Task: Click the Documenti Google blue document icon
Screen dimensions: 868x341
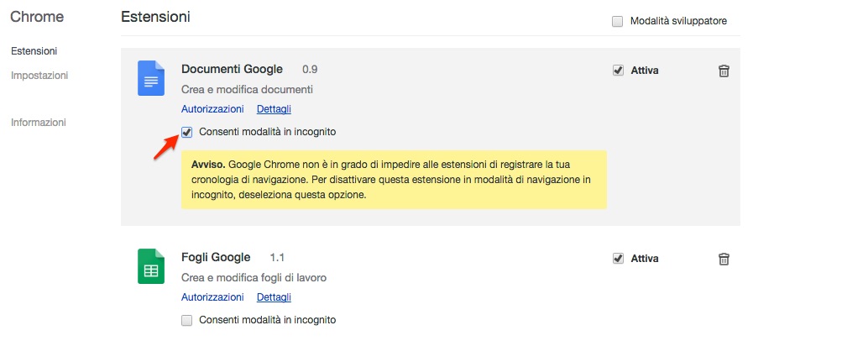Action: [x=151, y=78]
